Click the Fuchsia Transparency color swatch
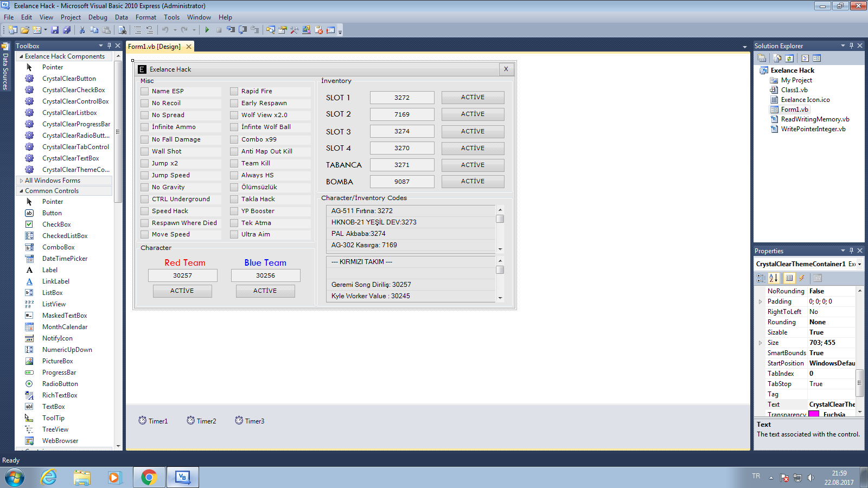 point(814,414)
